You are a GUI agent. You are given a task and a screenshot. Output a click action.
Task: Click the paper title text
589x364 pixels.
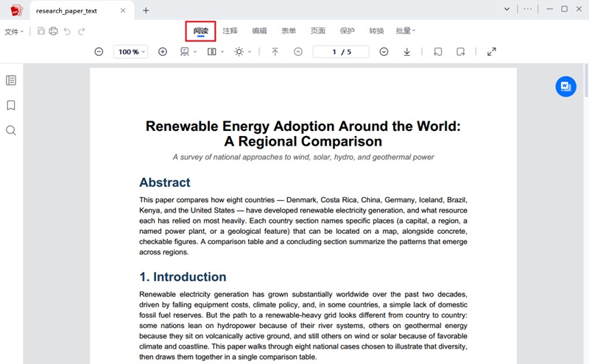(303, 134)
